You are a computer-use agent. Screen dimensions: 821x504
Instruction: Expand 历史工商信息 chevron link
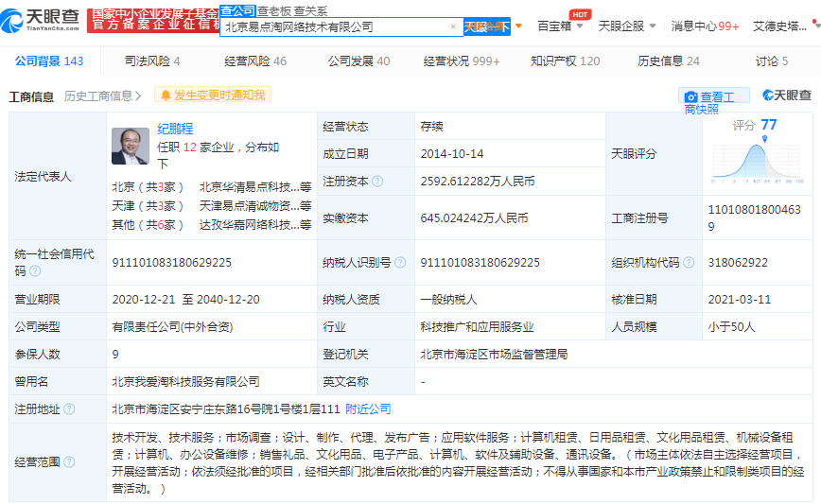pyautogui.click(x=102, y=96)
